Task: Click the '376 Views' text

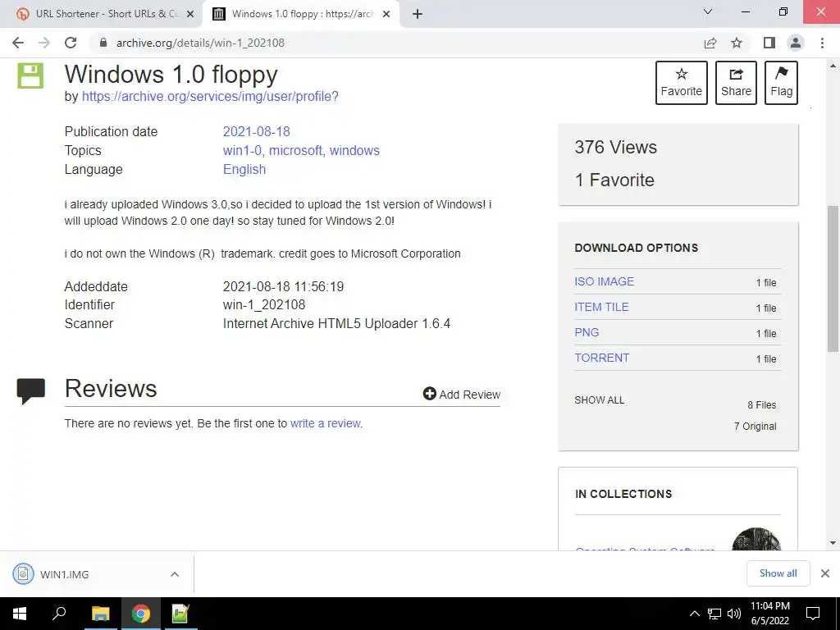Action: 615,148
